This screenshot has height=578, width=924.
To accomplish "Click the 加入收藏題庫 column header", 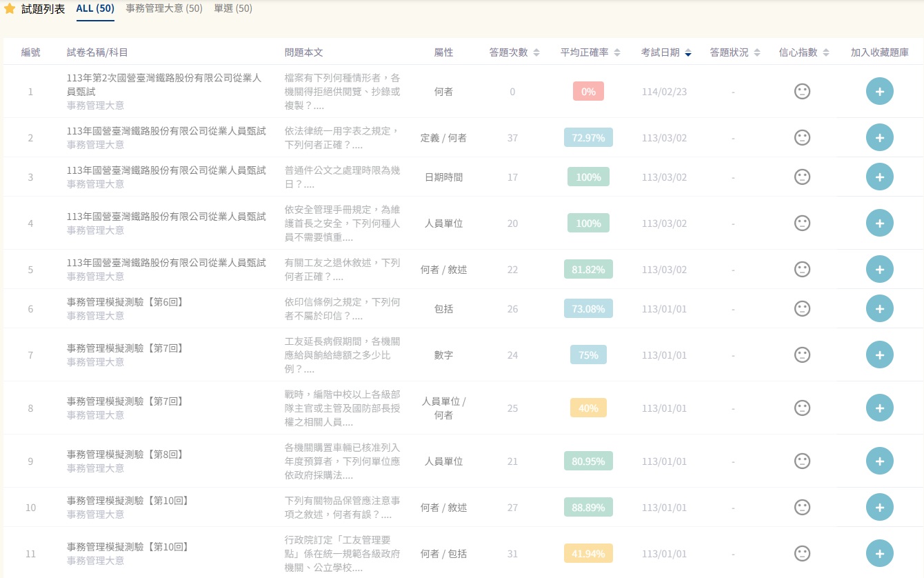I will (x=879, y=52).
